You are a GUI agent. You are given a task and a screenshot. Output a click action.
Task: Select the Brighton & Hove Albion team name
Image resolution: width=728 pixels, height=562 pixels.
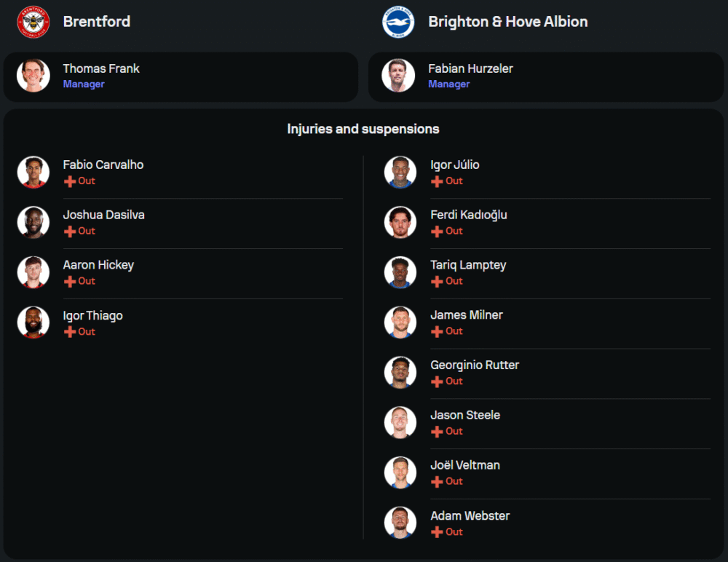point(507,22)
